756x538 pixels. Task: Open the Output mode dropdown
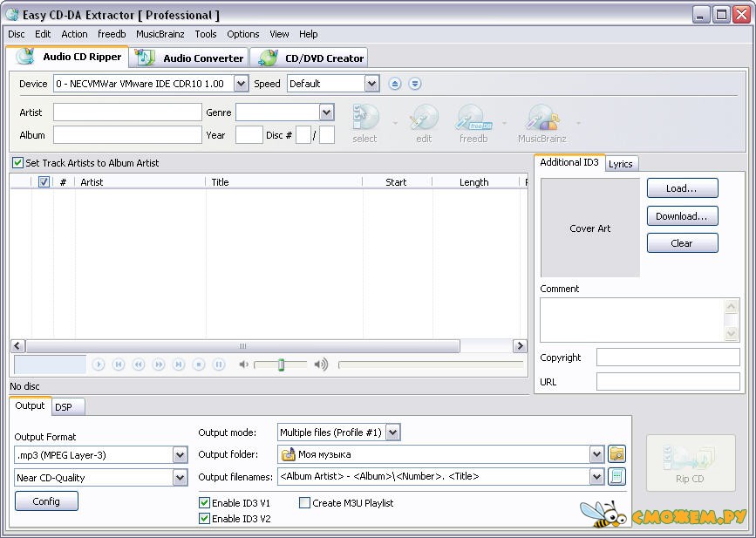[393, 432]
